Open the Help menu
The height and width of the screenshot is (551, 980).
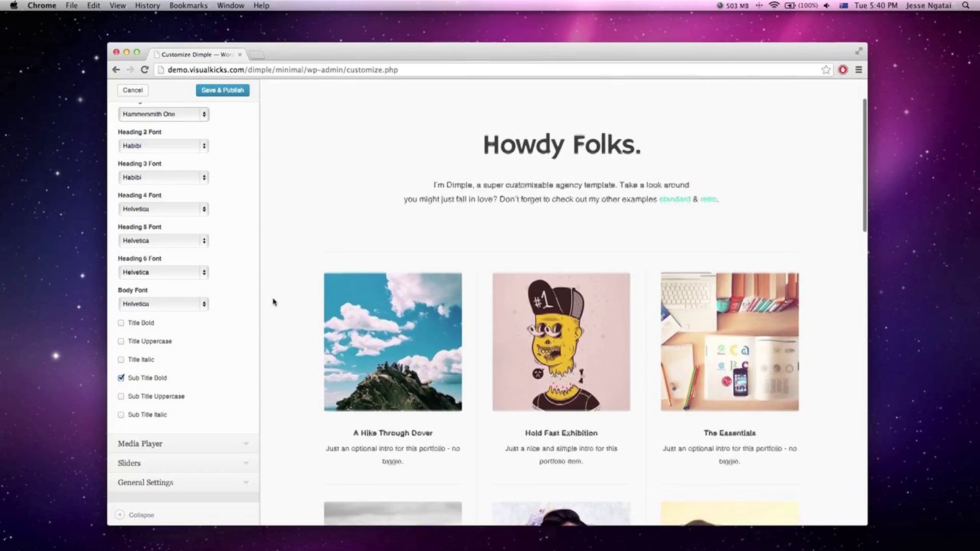pos(261,5)
